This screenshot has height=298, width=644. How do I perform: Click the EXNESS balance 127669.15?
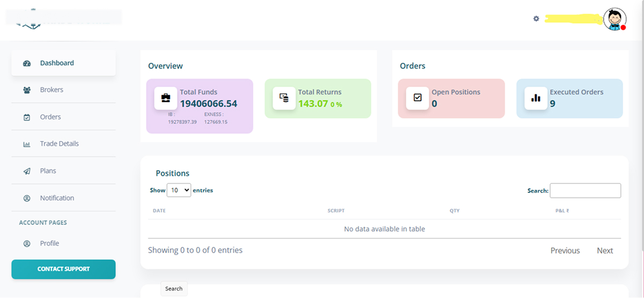coord(216,122)
